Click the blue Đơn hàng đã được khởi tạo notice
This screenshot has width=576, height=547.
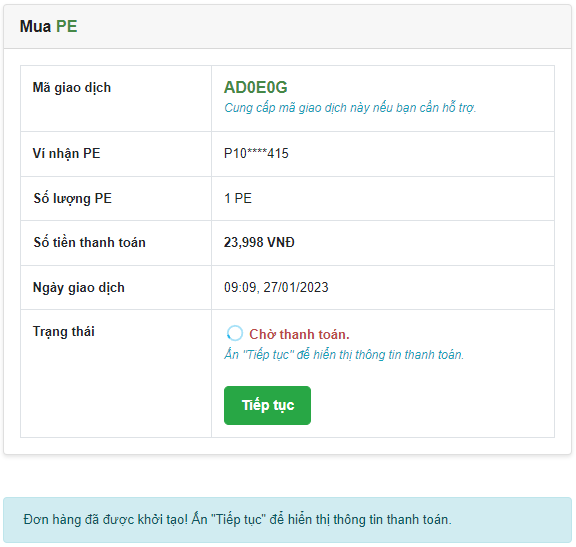point(287,519)
